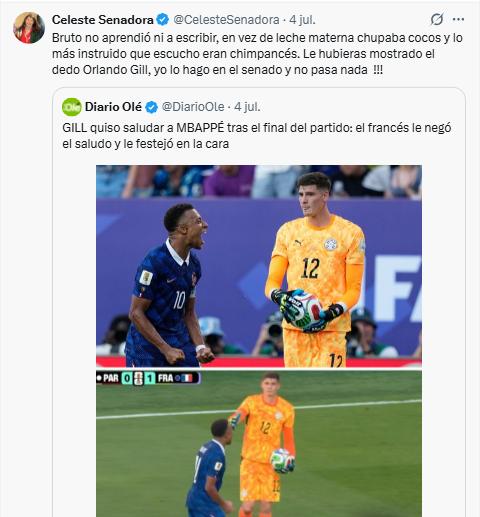Click the PAR 0 1 FRA scoreboard overlay
Screen dimensions: 480x517
point(148,378)
